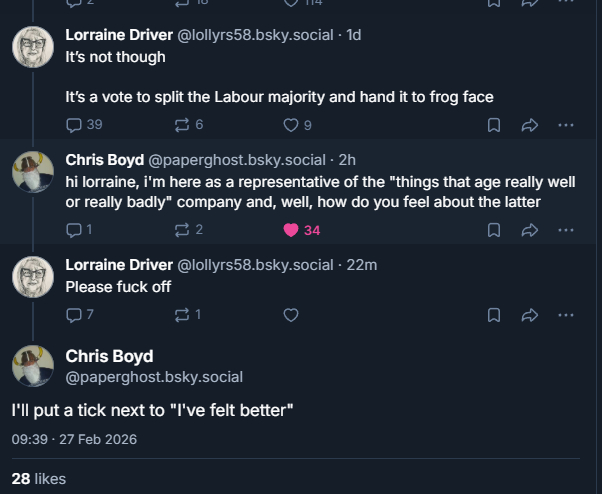Like the 'Please fuck off' post
Screen dimensions: 602x494
291,315
